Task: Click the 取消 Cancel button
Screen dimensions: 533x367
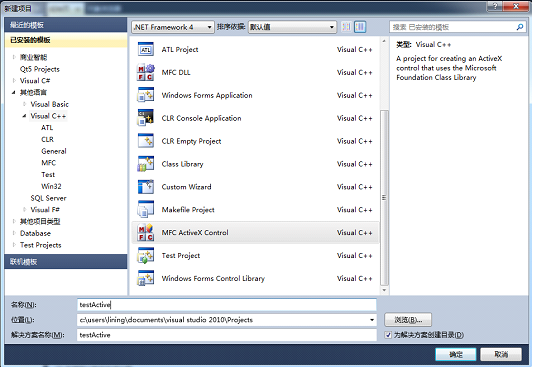Action: [501, 354]
